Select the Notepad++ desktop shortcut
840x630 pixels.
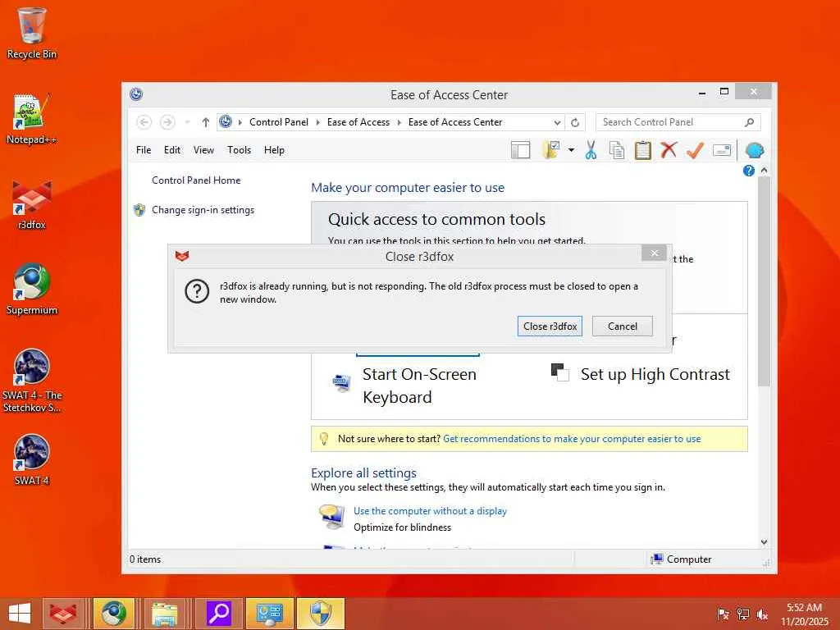32,119
